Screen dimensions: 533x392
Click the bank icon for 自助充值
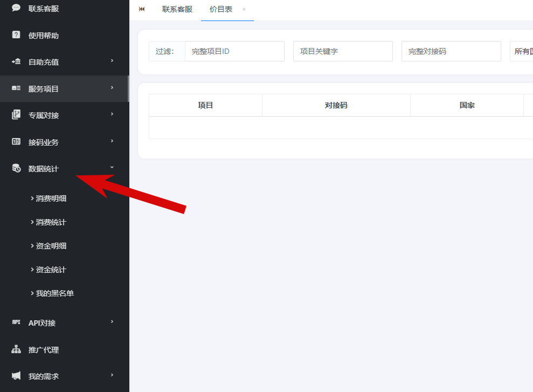click(16, 61)
